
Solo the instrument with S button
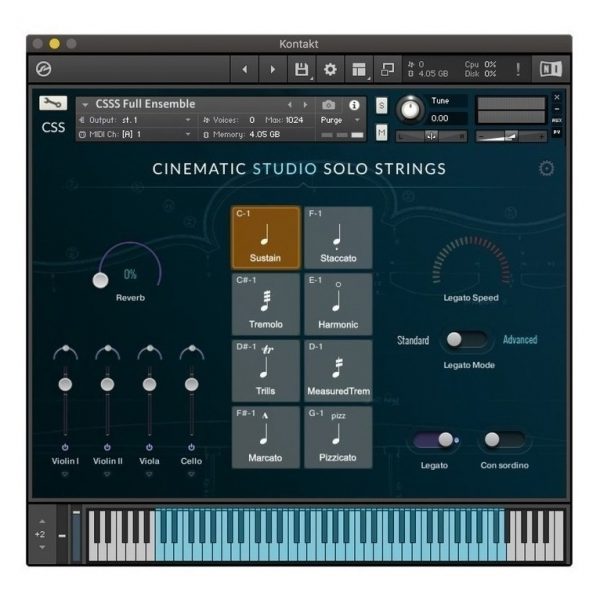coord(381,106)
